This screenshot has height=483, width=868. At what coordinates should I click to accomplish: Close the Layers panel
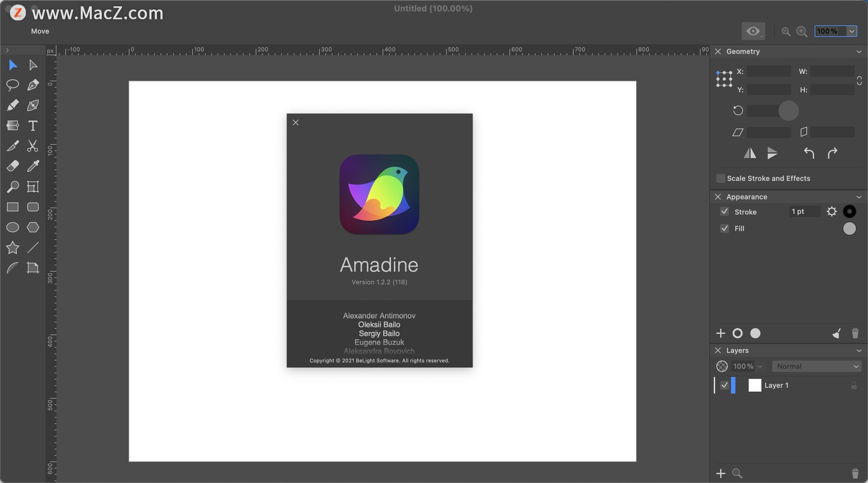pos(717,350)
